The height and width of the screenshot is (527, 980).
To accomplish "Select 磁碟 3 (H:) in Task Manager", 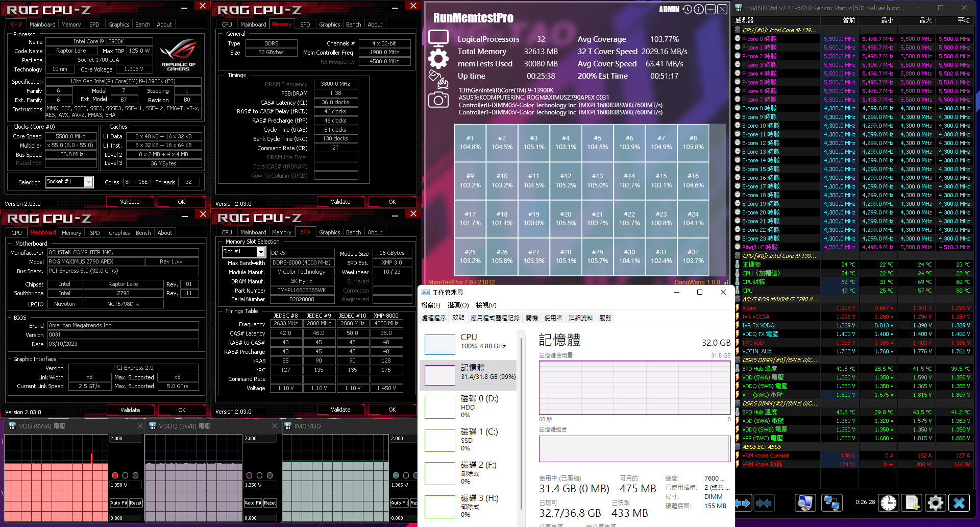I will click(468, 507).
